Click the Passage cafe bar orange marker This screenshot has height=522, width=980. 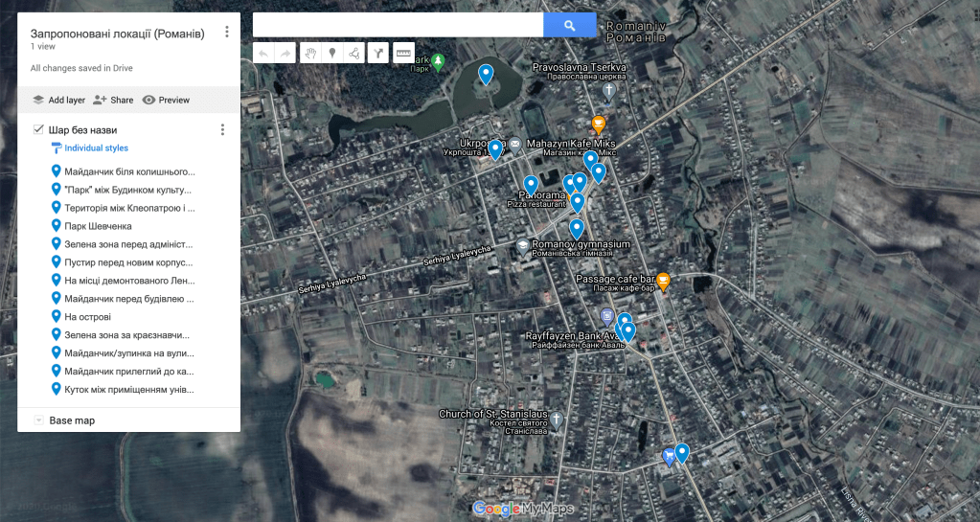tap(663, 281)
